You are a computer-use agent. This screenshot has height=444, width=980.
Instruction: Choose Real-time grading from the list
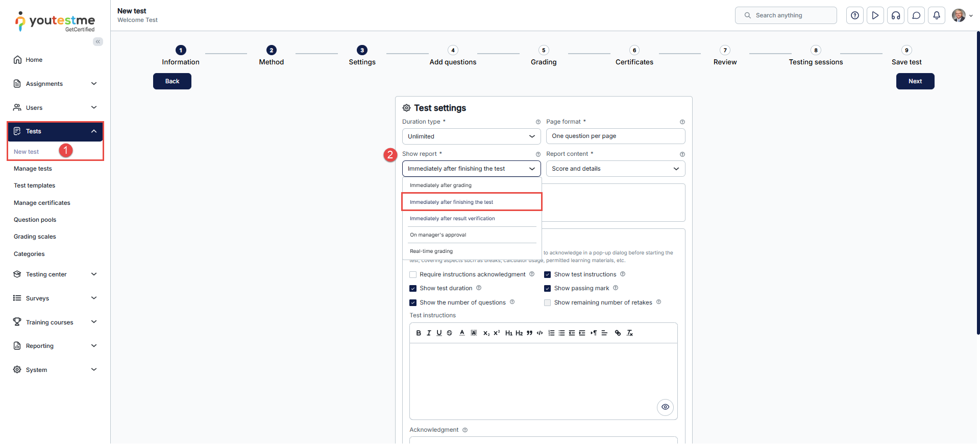pyautogui.click(x=431, y=251)
